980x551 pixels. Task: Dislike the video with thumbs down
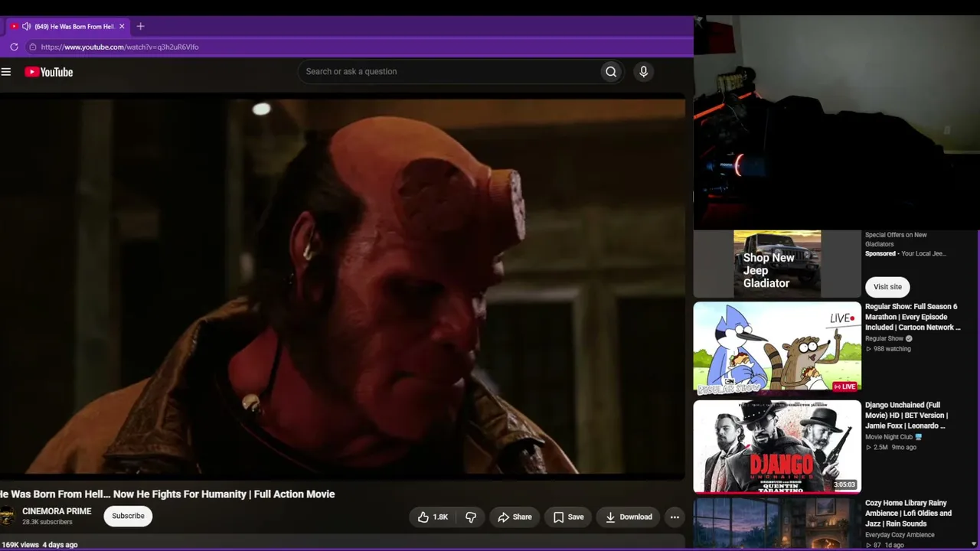tap(471, 517)
